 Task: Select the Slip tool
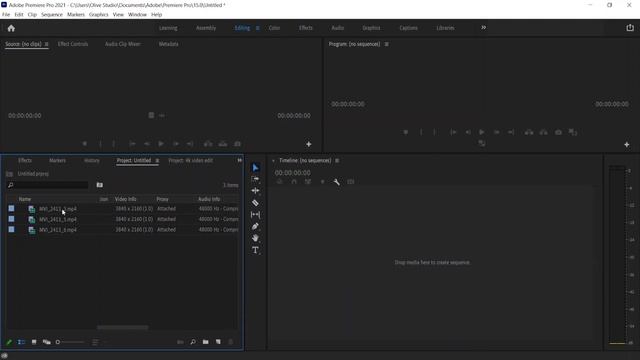[x=256, y=214]
